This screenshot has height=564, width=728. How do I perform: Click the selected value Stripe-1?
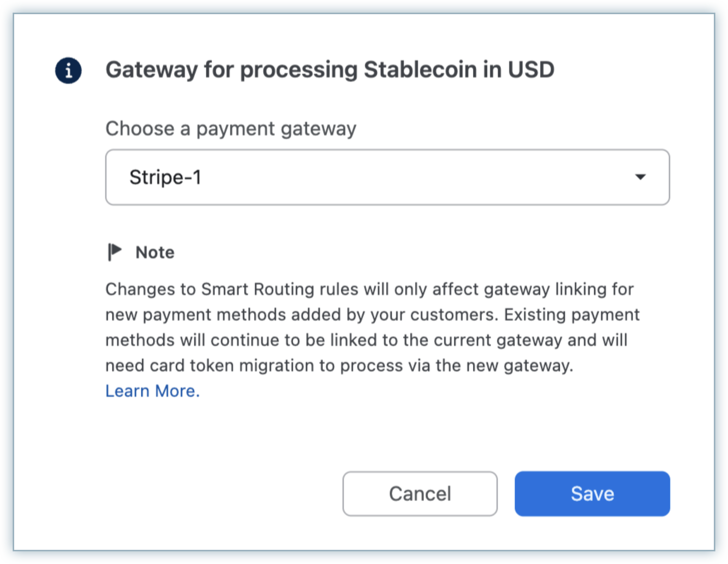coord(165,177)
